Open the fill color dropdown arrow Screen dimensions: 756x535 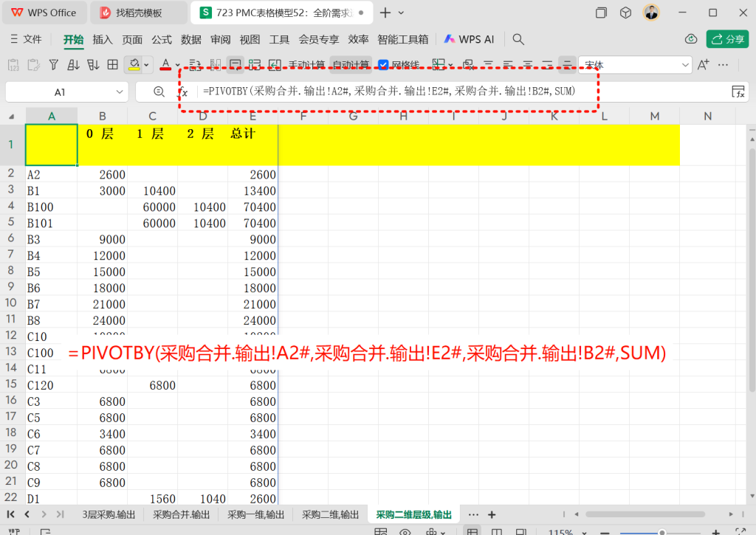tap(146, 65)
